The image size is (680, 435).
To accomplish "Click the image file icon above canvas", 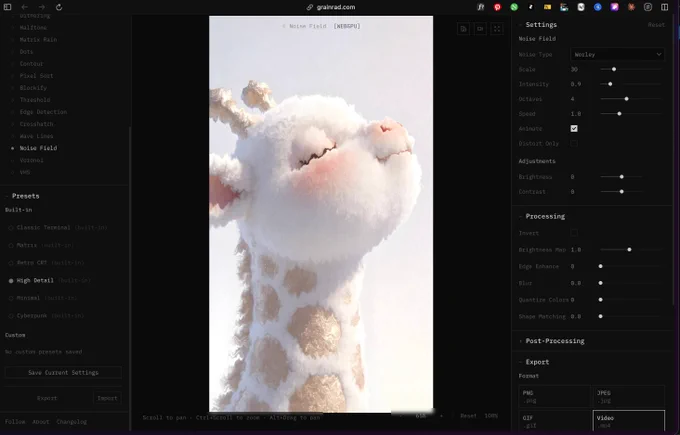I will 464,29.
